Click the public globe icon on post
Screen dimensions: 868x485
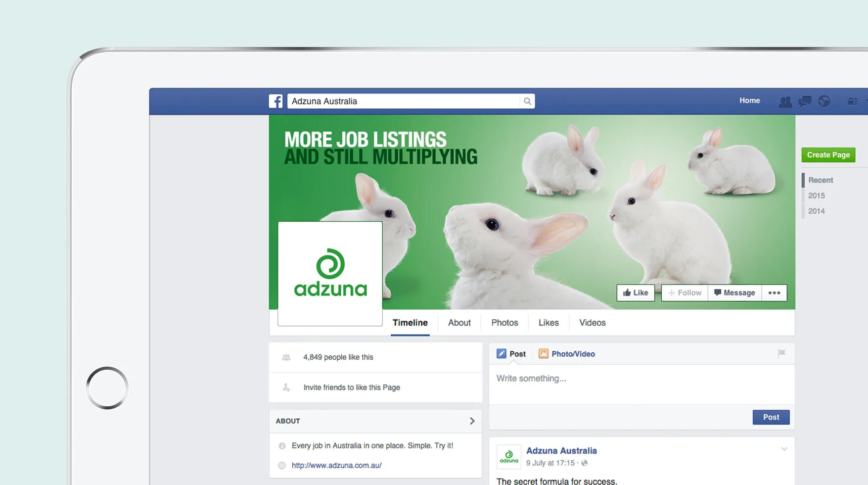pyautogui.click(x=585, y=463)
